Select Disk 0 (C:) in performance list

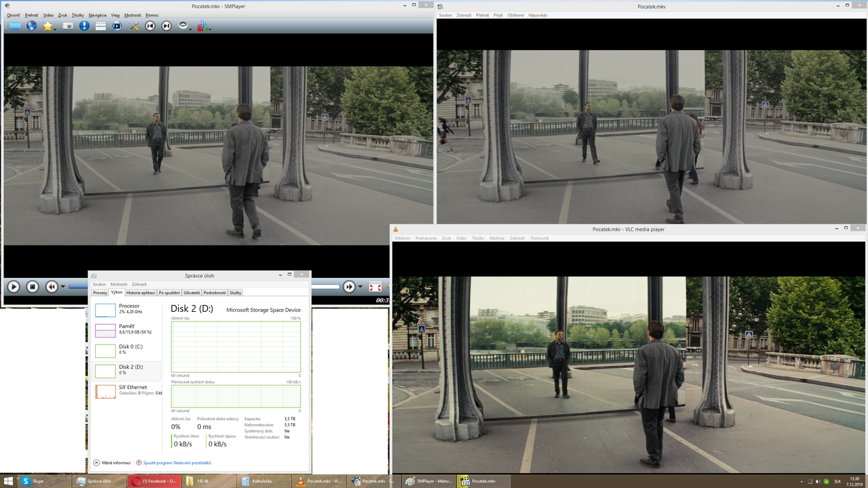(127, 350)
